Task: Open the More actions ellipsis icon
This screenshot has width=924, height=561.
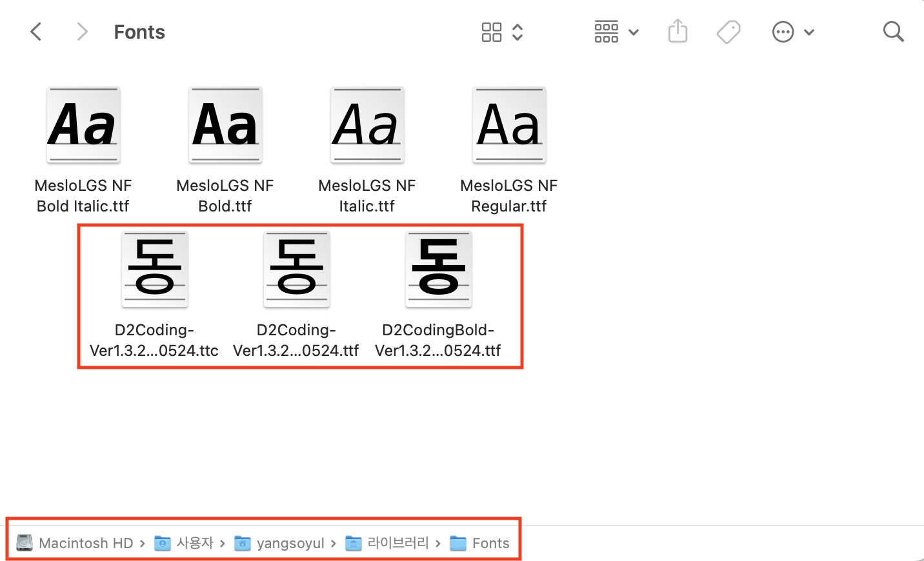Action: tap(783, 32)
